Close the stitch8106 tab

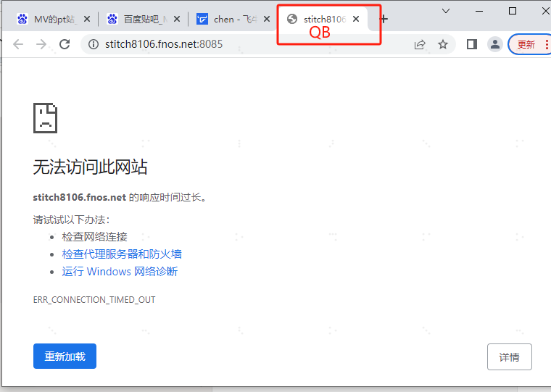[x=356, y=19]
